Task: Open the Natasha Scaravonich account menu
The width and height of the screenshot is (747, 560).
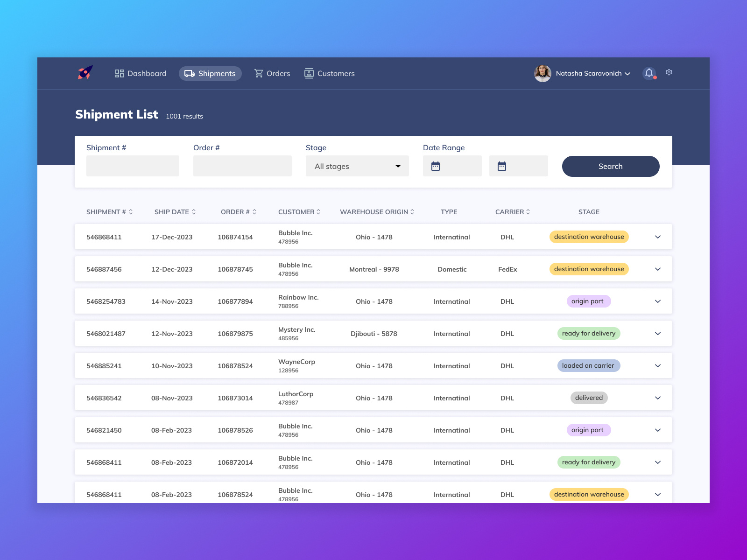Action: point(591,73)
